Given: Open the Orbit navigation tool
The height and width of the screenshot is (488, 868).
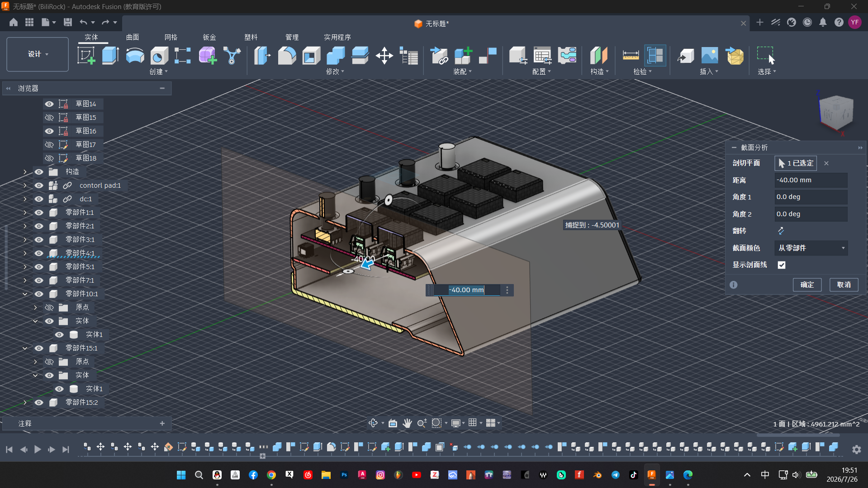Looking at the screenshot, I should pos(373,423).
